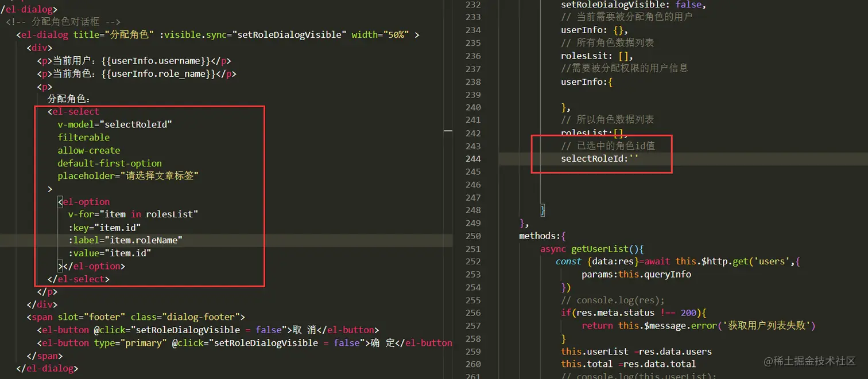Click the 'filterable' attribute line

click(84, 138)
